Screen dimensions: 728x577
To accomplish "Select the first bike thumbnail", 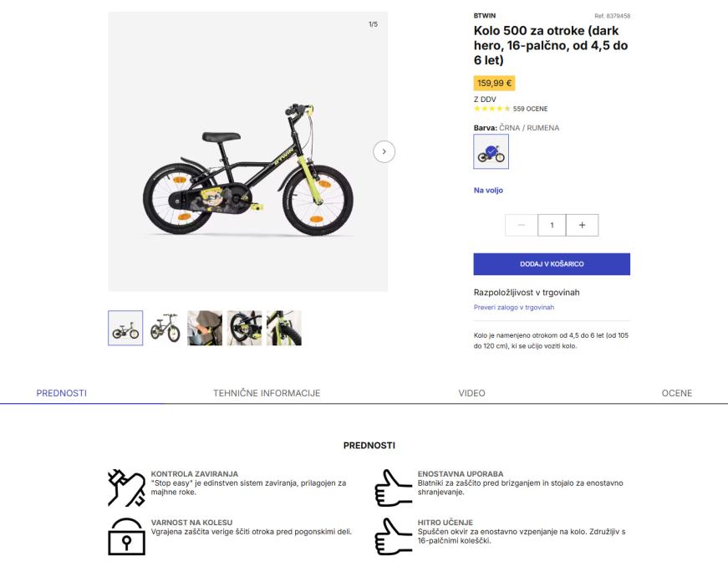I will coord(125,328).
